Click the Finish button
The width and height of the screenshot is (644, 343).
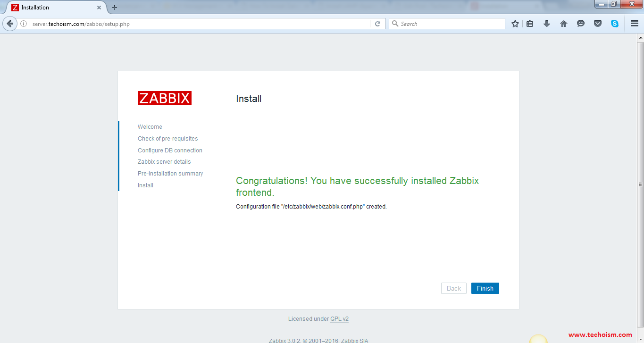(x=485, y=288)
